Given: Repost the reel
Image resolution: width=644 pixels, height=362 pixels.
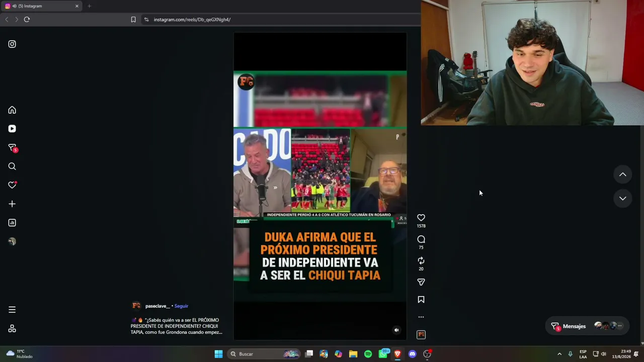Looking at the screenshot, I should 421,261.
